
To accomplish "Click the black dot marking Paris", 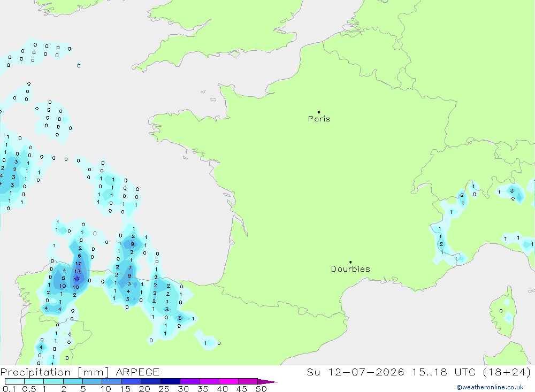I will [319, 112].
